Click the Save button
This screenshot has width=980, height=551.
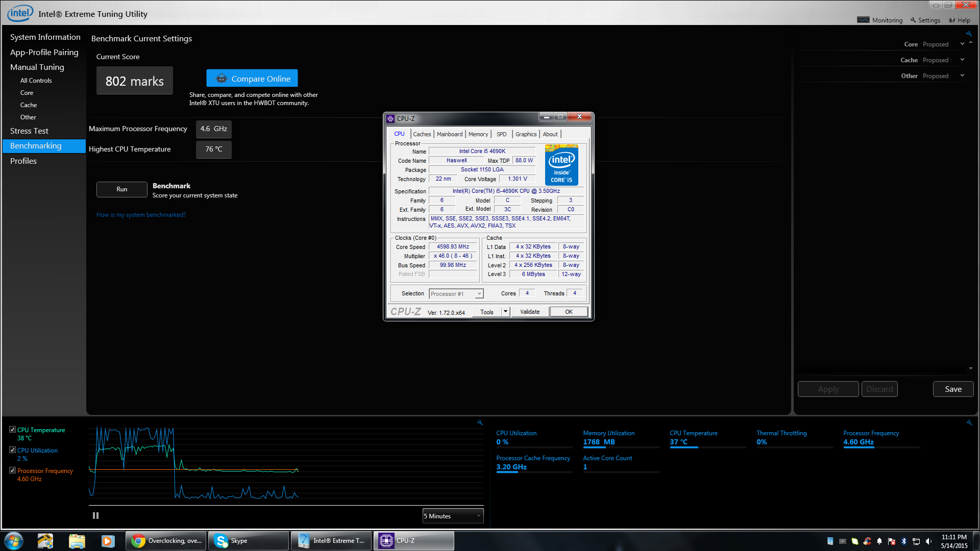tap(953, 389)
